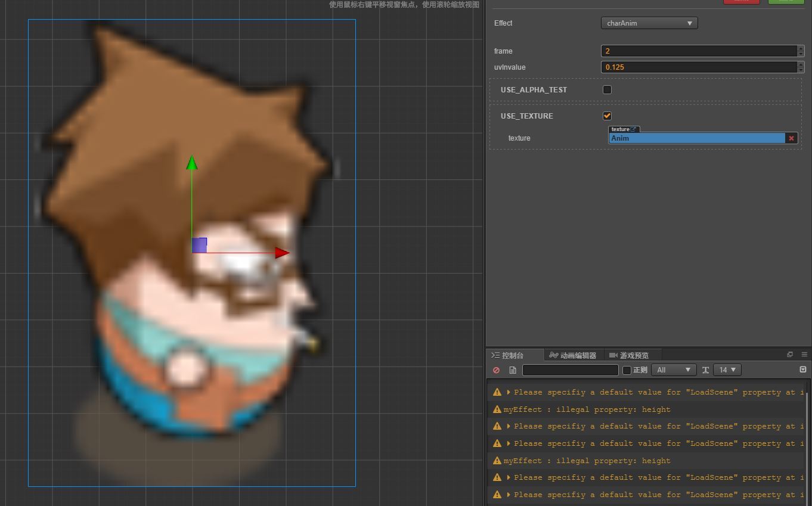Click the warning icon on the first myEffect entry
The image size is (812, 506).
(497, 409)
